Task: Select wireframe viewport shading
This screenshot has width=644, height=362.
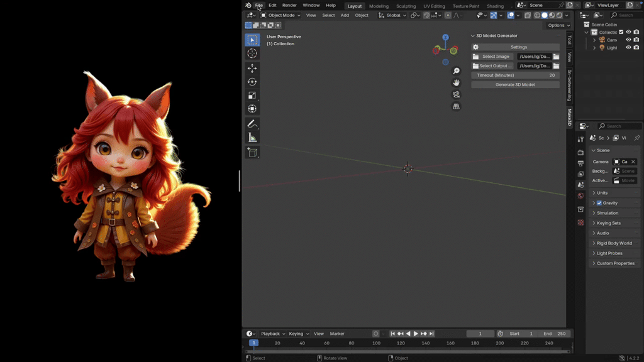Action: coord(537,15)
